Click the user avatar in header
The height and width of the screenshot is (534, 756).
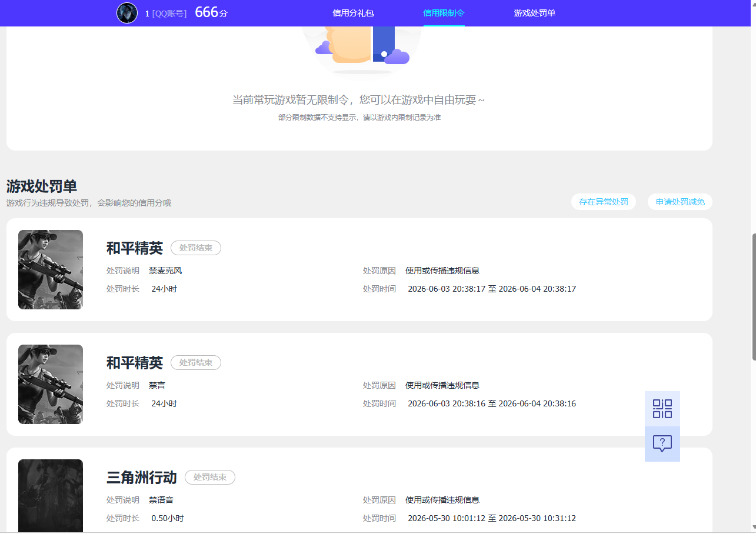point(127,13)
